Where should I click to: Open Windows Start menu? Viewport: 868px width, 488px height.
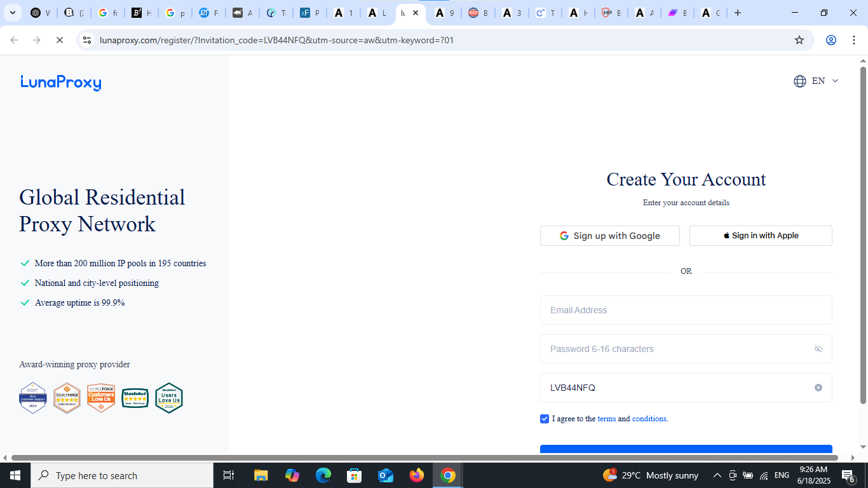click(15, 475)
